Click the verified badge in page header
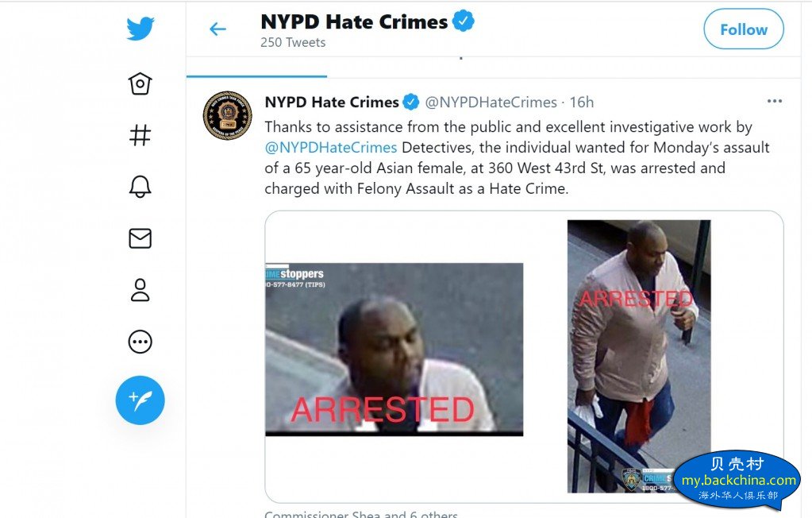 tap(463, 21)
